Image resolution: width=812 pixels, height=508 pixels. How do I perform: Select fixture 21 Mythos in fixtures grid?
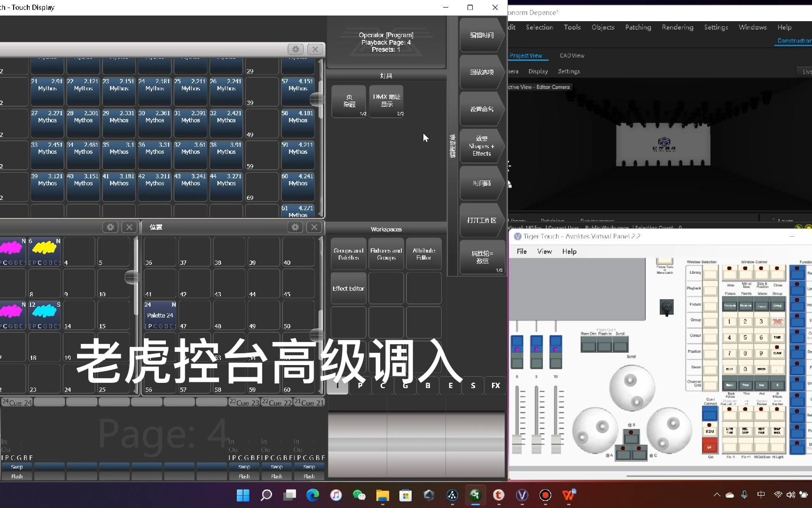pyautogui.click(x=47, y=91)
